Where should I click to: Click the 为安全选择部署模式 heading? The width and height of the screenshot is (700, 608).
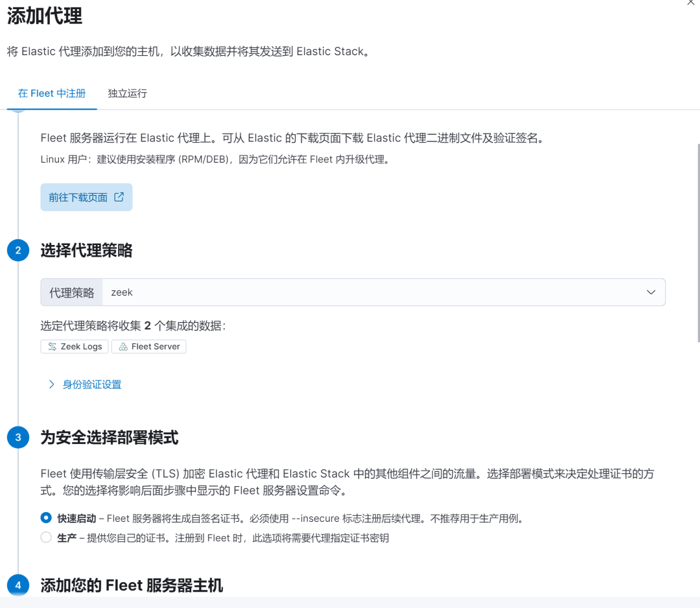tap(110, 438)
